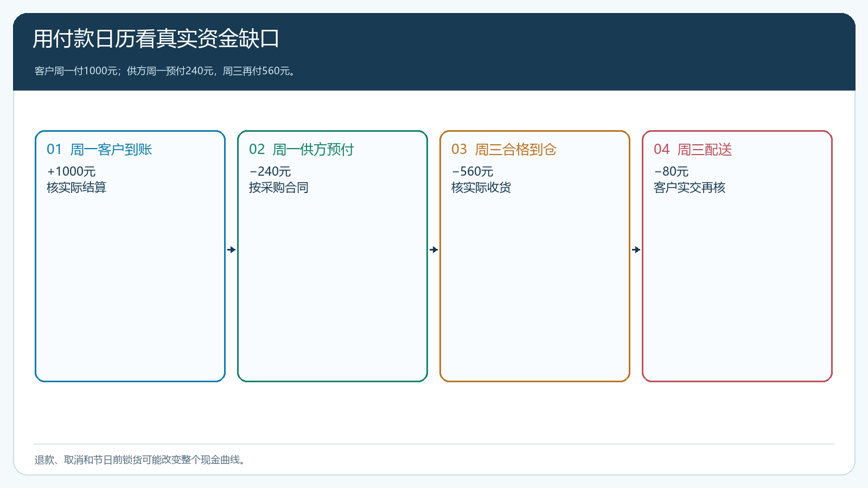Click the 客户实交再核 note in card 04

(690, 188)
